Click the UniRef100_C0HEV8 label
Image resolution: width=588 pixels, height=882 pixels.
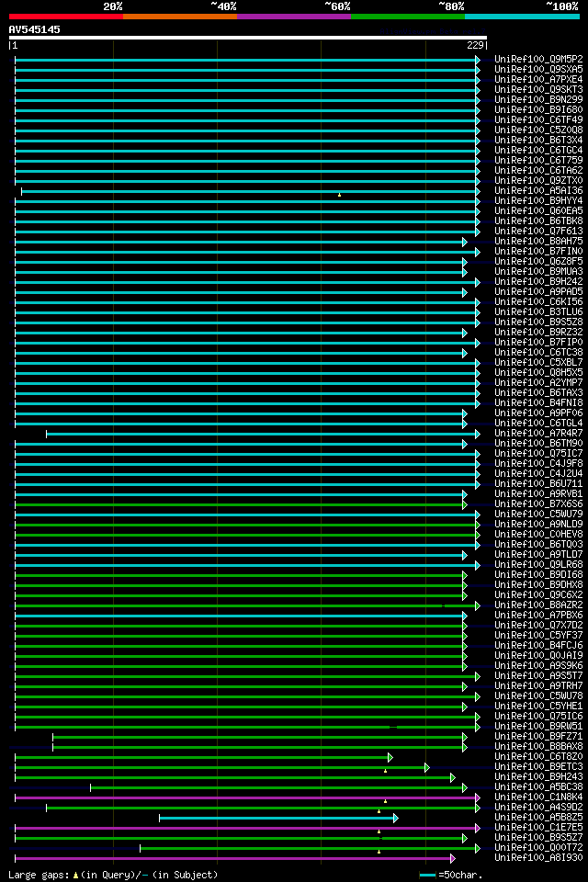click(538, 535)
